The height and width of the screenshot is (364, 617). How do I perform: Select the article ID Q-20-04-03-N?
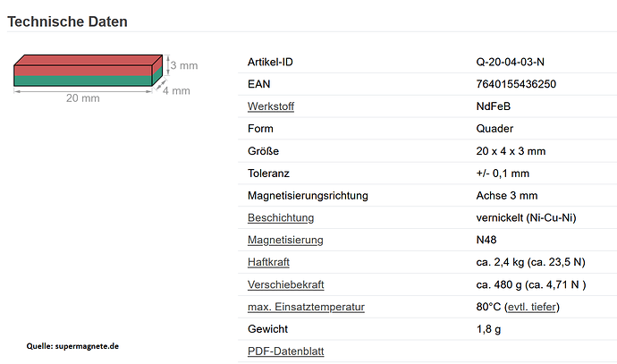(x=510, y=63)
